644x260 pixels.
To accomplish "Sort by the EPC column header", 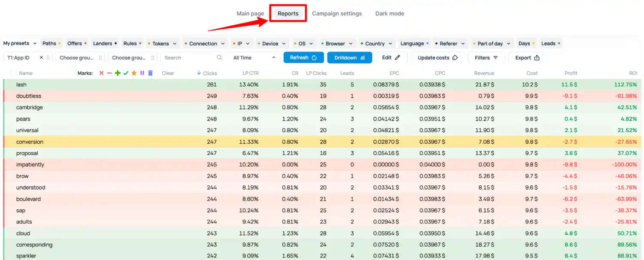I will tap(394, 73).
